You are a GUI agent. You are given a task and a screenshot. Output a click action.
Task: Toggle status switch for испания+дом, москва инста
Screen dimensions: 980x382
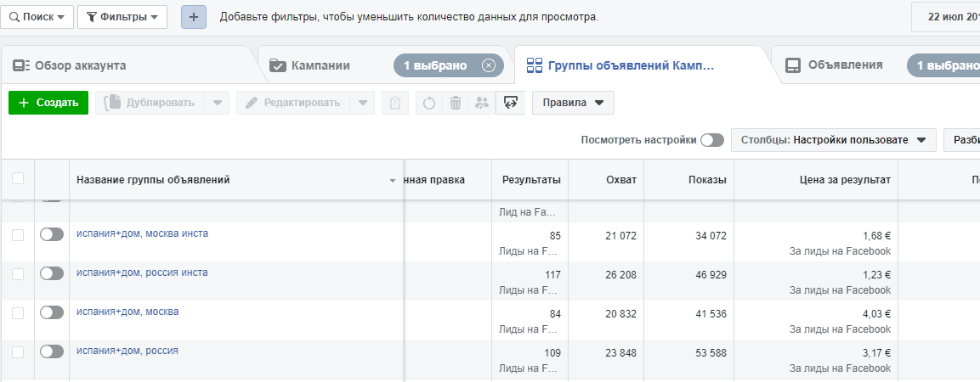pyautogui.click(x=52, y=234)
